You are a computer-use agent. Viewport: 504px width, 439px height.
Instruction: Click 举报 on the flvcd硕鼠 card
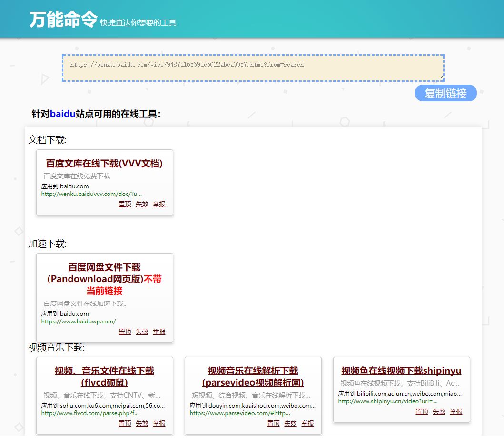[x=159, y=424]
